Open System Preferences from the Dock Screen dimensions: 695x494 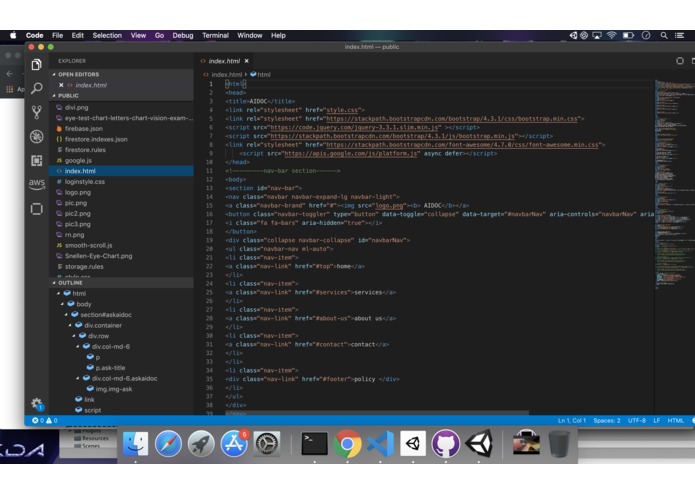point(266,443)
